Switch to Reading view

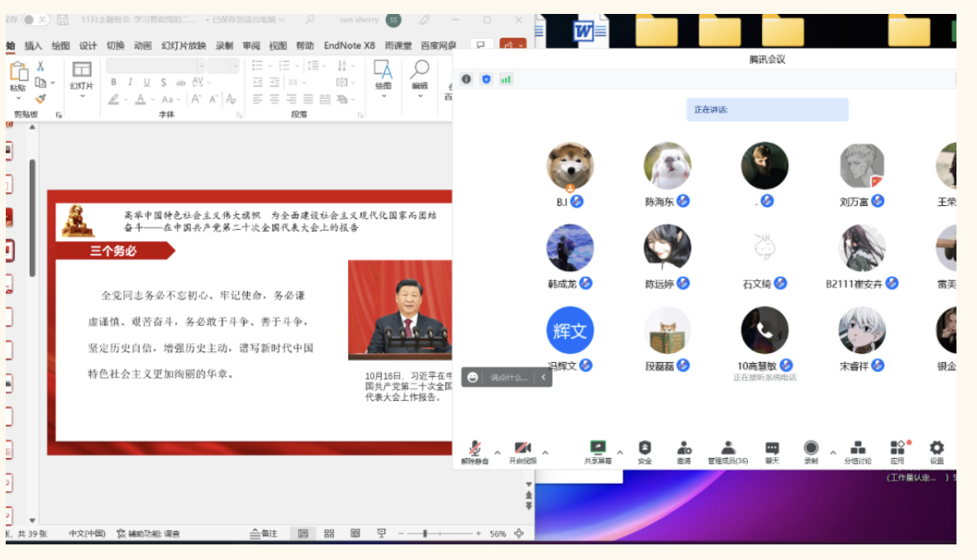[x=355, y=533]
